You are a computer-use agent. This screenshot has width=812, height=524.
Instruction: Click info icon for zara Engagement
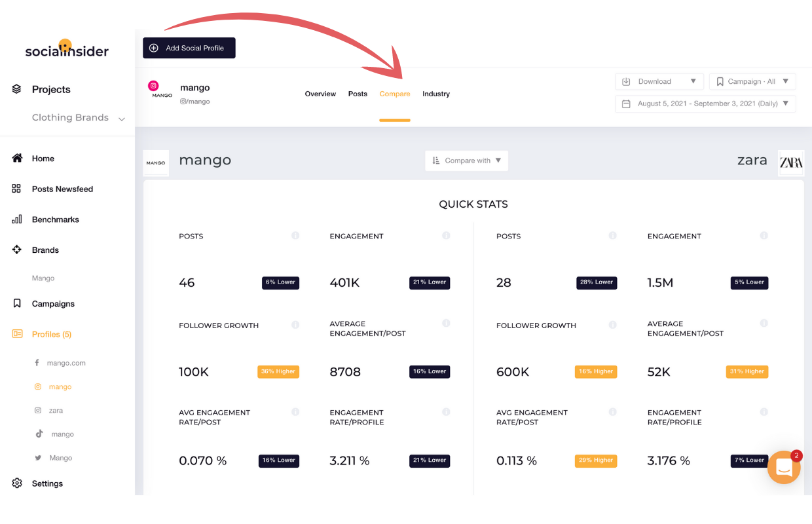[x=764, y=235]
